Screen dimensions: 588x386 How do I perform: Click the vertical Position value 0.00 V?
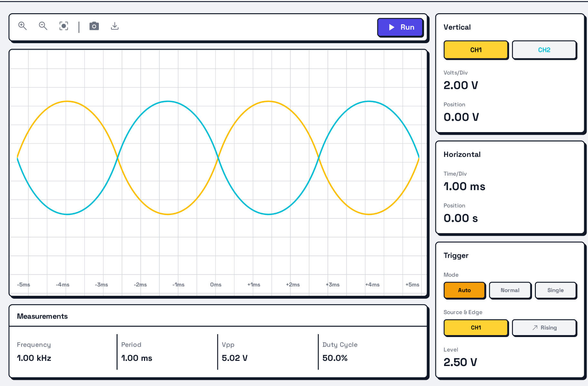tap(461, 117)
